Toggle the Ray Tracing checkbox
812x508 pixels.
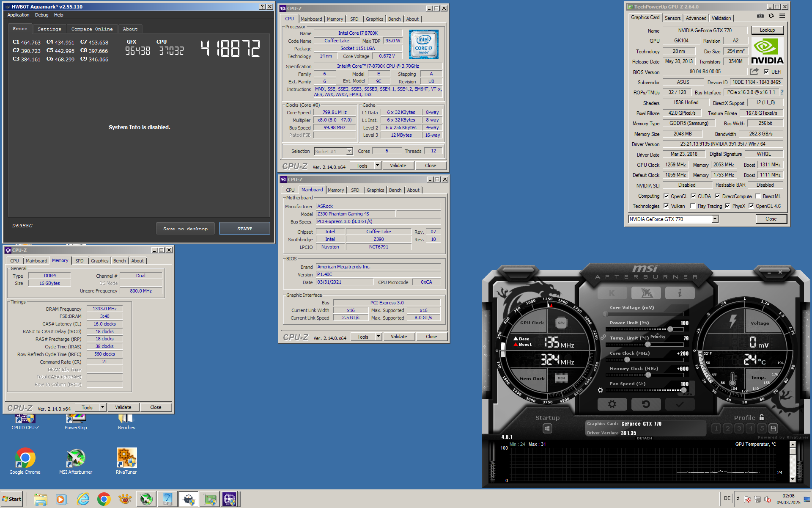point(693,206)
